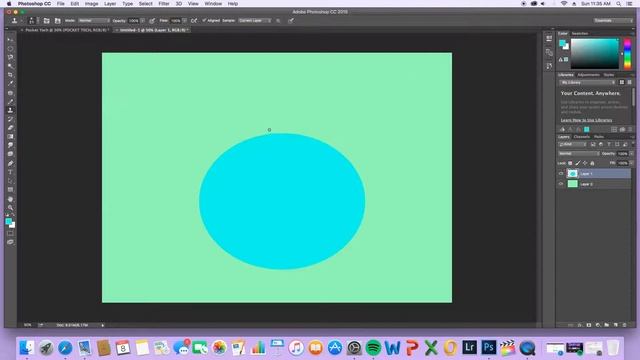The image size is (640, 360).
Task: Click the layer Opacity value field
Action: [622, 153]
